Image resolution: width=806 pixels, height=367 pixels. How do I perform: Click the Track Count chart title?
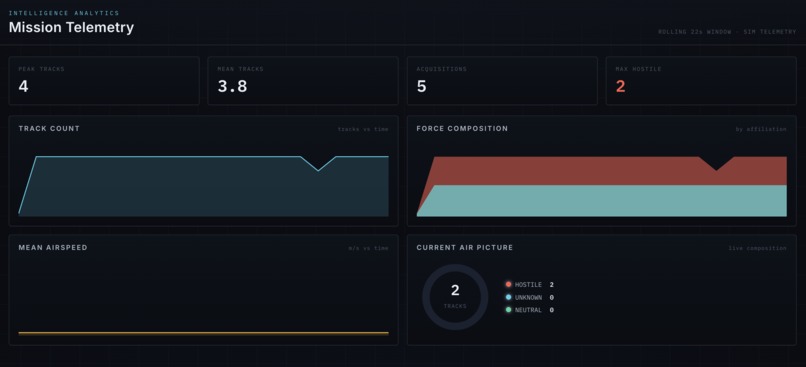49,129
